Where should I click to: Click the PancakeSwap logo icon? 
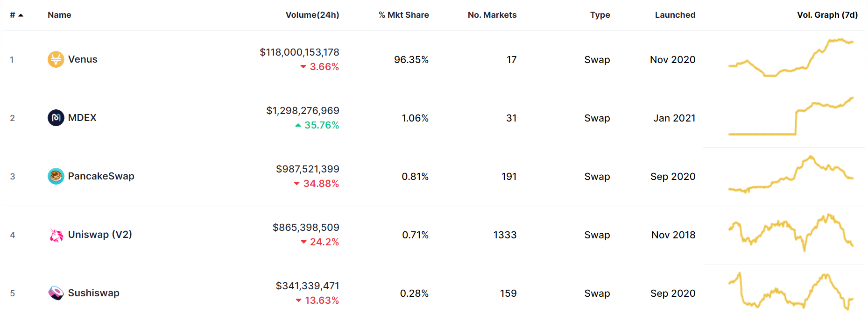(x=56, y=176)
